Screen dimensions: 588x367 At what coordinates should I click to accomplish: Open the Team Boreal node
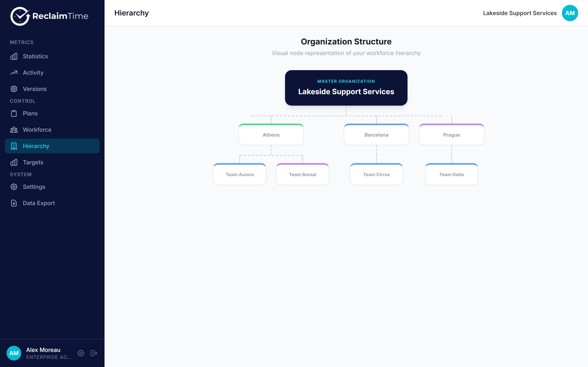(303, 174)
